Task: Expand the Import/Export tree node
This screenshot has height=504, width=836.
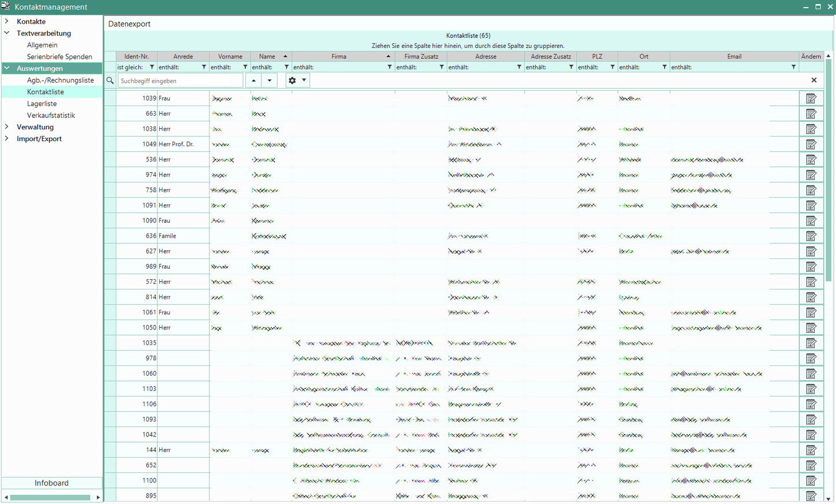Action: click(x=7, y=139)
